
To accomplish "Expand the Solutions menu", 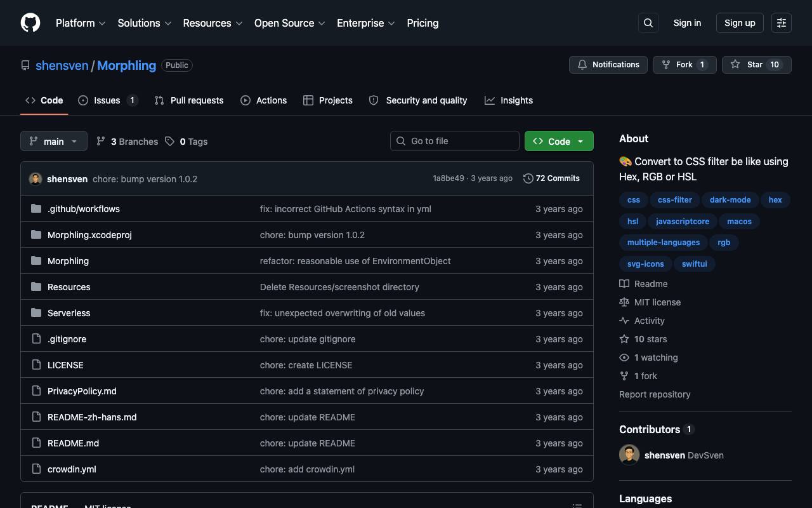I will 145,23.
